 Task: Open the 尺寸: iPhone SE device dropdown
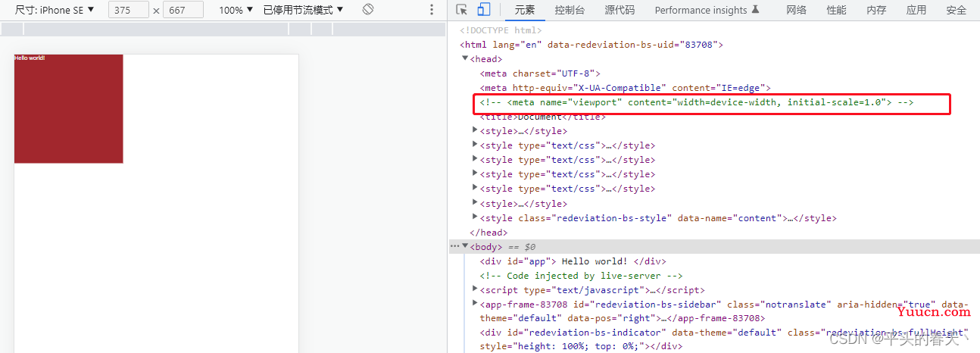(55, 10)
